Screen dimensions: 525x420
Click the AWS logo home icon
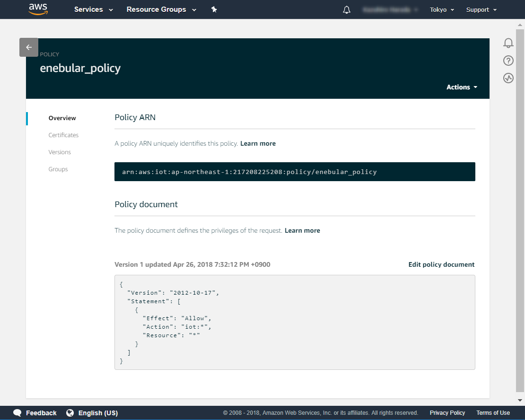[38, 9]
